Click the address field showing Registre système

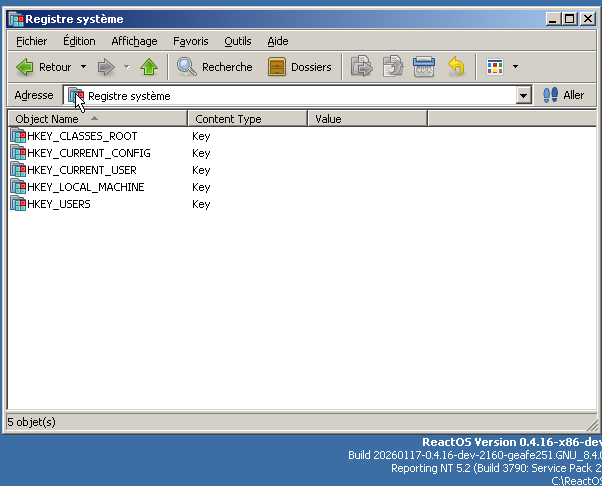click(x=300, y=96)
